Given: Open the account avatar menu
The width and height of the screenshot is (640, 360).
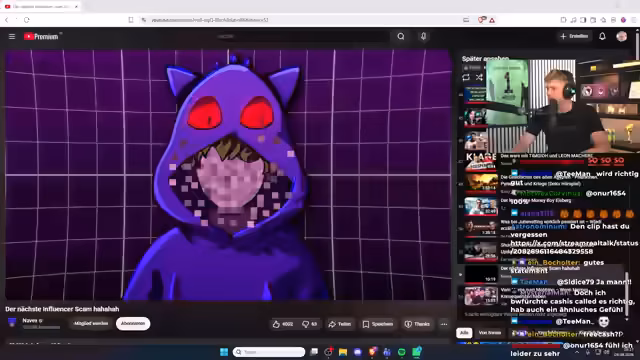Looking at the screenshot, I should [622, 36].
